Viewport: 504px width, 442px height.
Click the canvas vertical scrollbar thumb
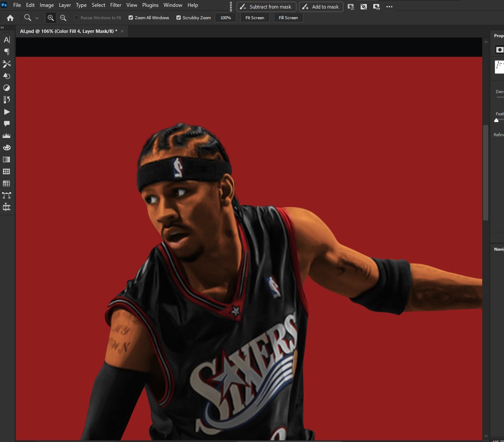(x=486, y=173)
